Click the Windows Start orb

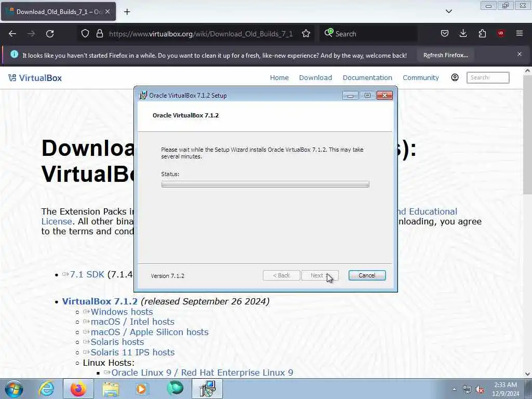pyautogui.click(x=14, y=389)
